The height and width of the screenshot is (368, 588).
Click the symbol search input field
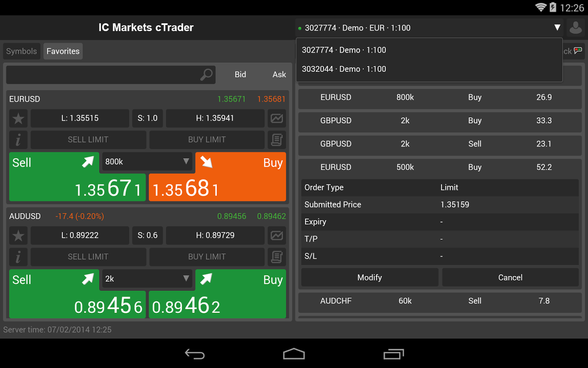click(111, 75)
